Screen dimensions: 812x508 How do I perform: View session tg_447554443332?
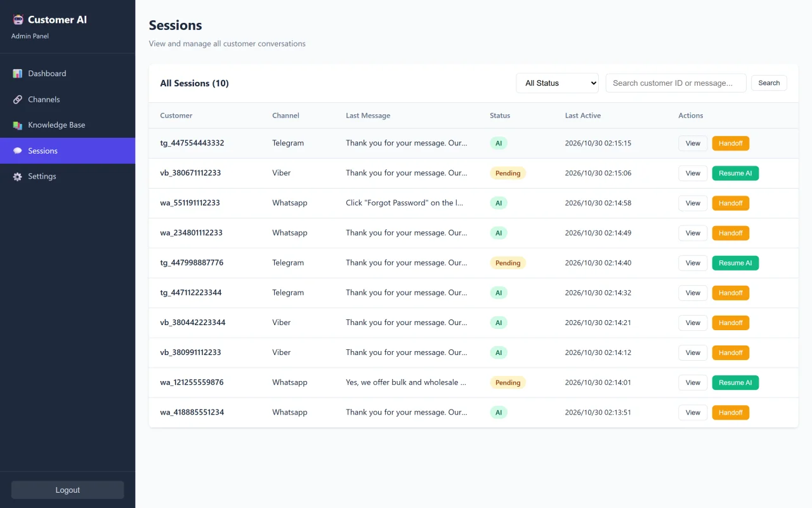click(x=693, y=144)
